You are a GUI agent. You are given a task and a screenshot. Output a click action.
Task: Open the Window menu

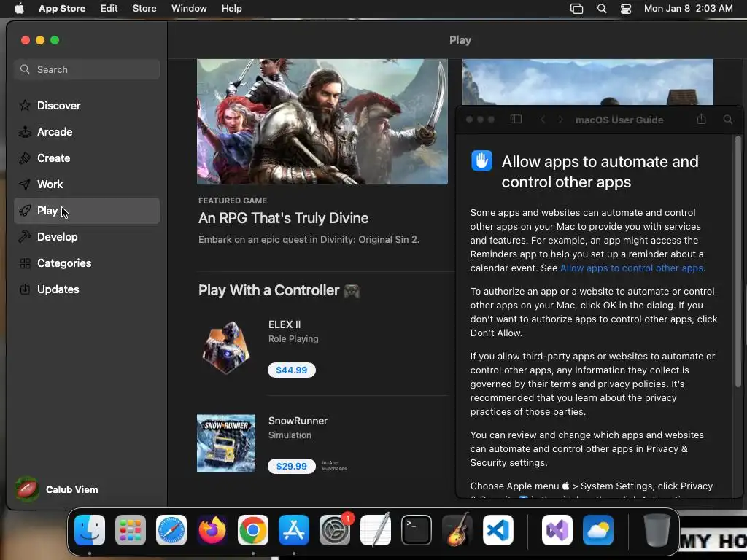tap(189, 9)
